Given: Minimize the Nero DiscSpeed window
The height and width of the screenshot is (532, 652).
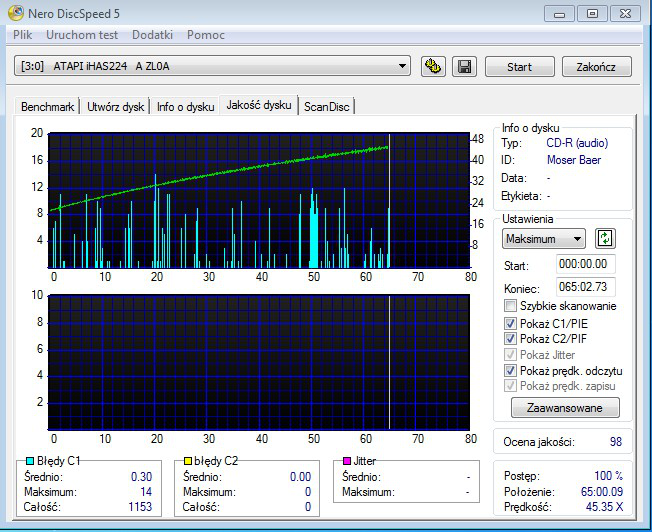Looking at the screenshot, I should [559, 14].
